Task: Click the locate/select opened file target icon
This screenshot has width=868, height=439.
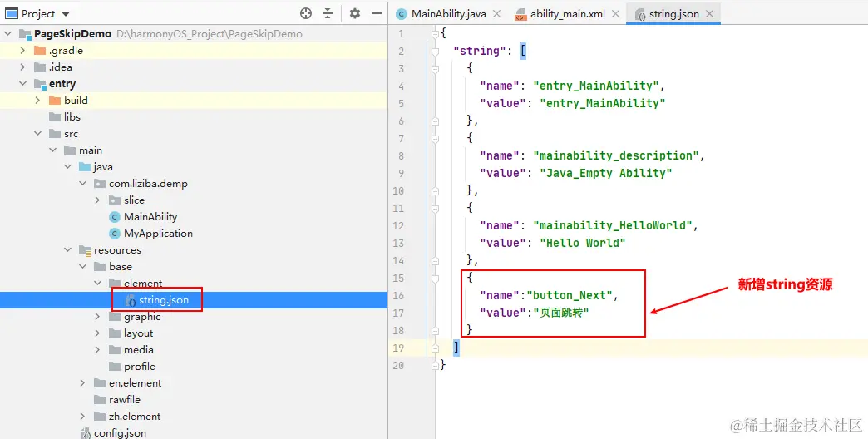Action: (306, 14)
